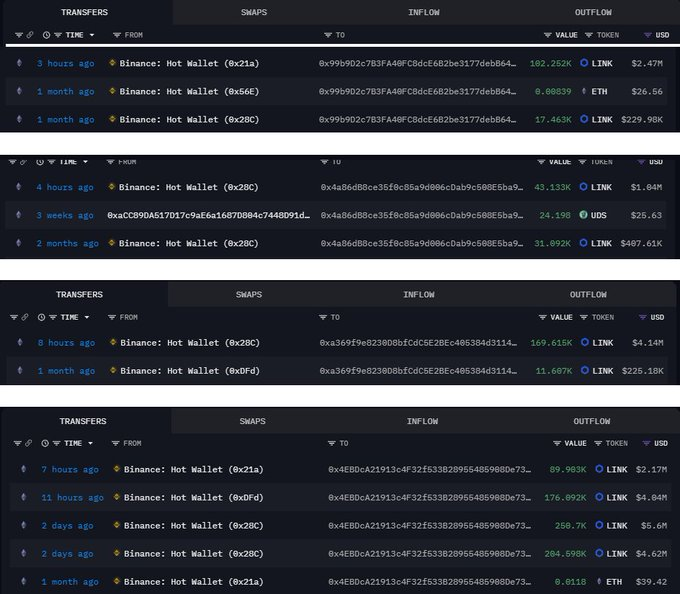Open the USD filter above the $2.17M amount

click(655, 443)
